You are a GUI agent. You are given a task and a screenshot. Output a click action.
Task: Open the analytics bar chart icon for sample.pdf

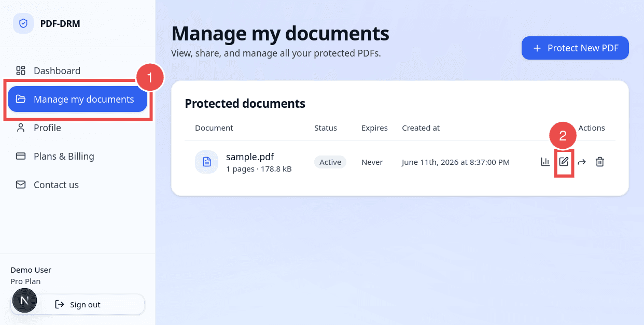(x=545, y=162)
